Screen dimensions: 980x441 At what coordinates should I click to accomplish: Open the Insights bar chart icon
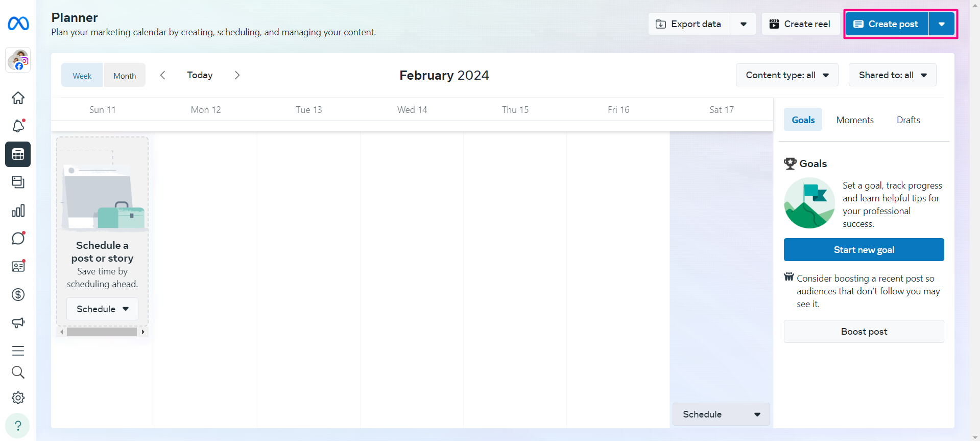tap(18, 211)
